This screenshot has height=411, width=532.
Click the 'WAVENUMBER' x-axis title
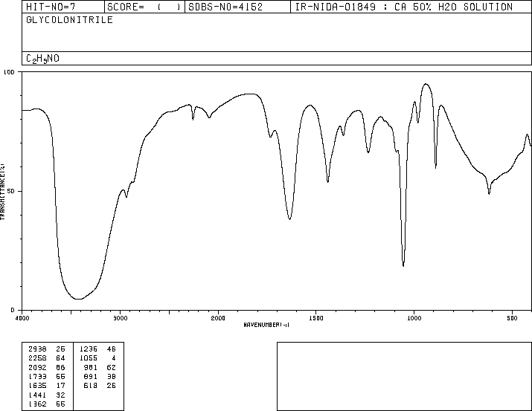point(266,325)
